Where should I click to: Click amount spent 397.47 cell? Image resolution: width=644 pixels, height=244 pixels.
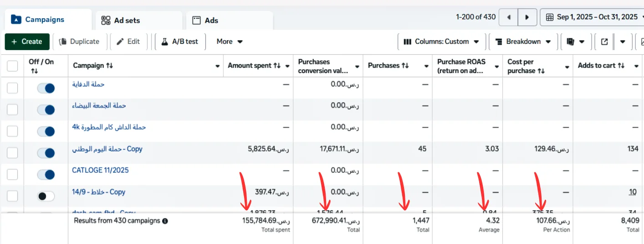272,192
